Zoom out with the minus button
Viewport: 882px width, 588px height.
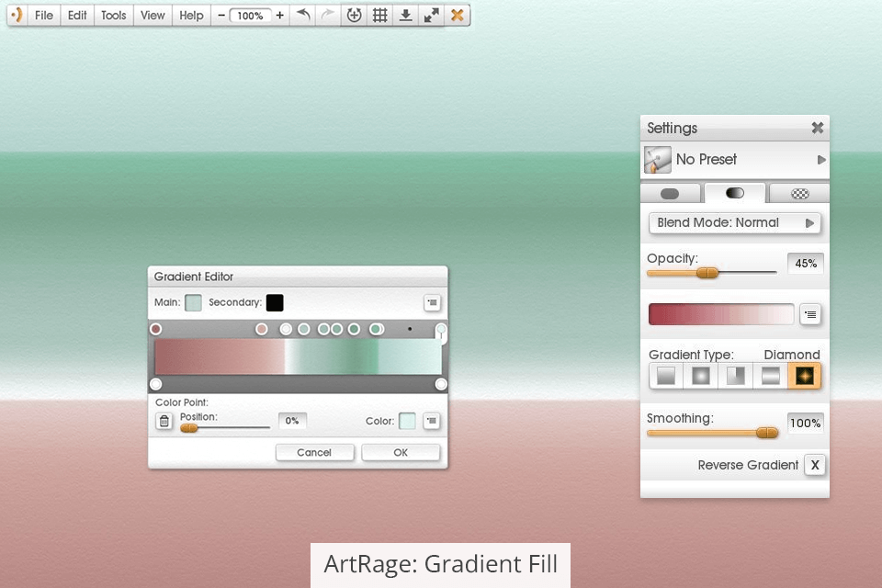[x=221, y=16]
